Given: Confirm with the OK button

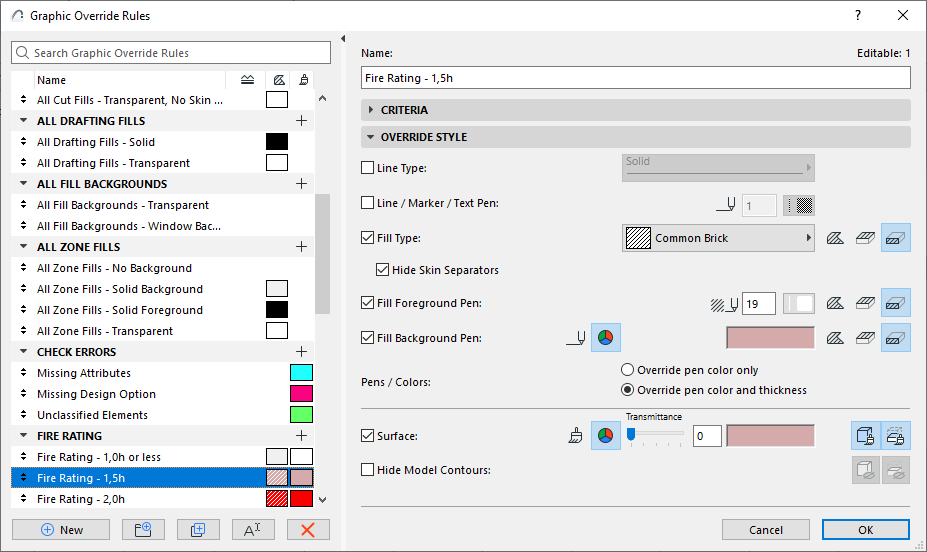Looking at the screenshot, I should [866, 530].
